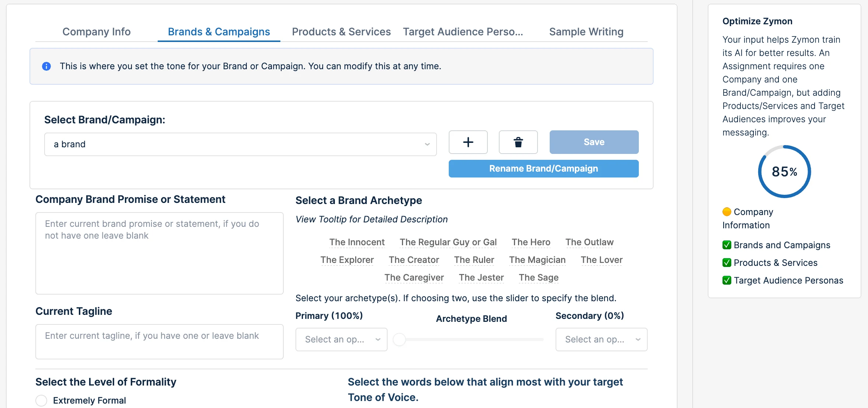Image resolution: width=868 pixels, height=408 pixels.
Task: Click the Rename Brand/Campaign button
Action: pos(543,169)
